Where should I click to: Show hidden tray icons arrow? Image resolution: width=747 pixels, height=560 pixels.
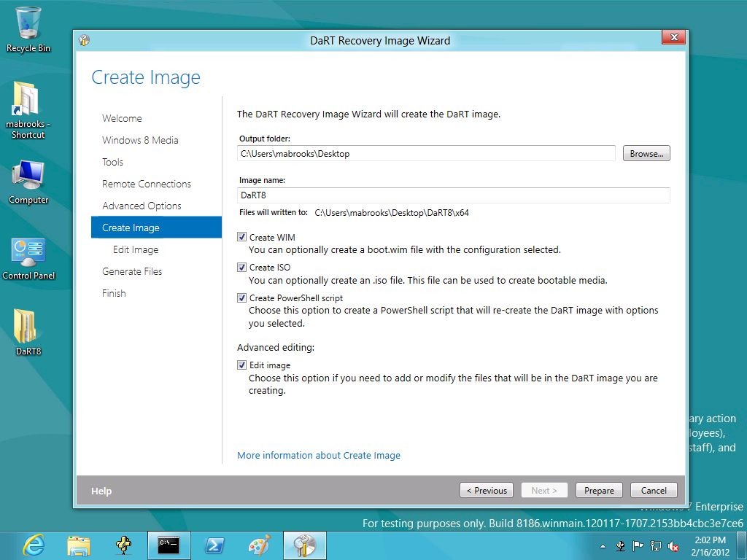(603, 546)
